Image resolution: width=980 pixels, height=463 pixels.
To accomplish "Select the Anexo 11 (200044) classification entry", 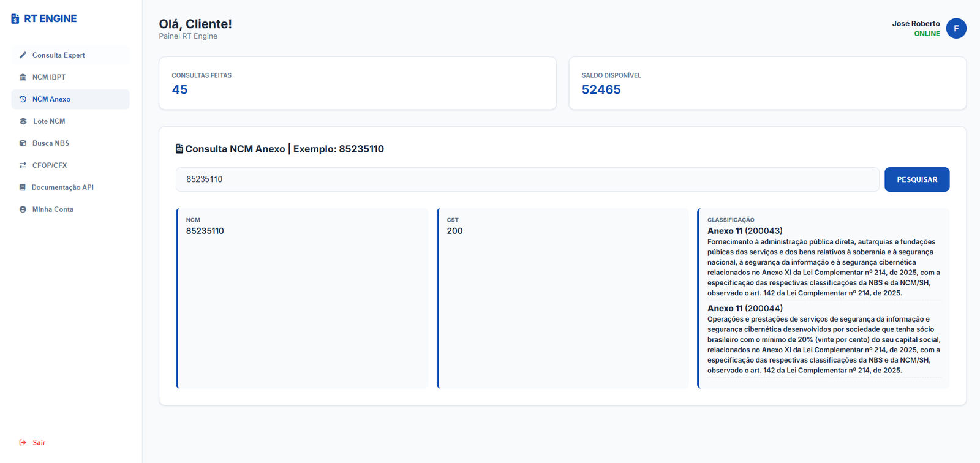I will (x=745, y=308).
